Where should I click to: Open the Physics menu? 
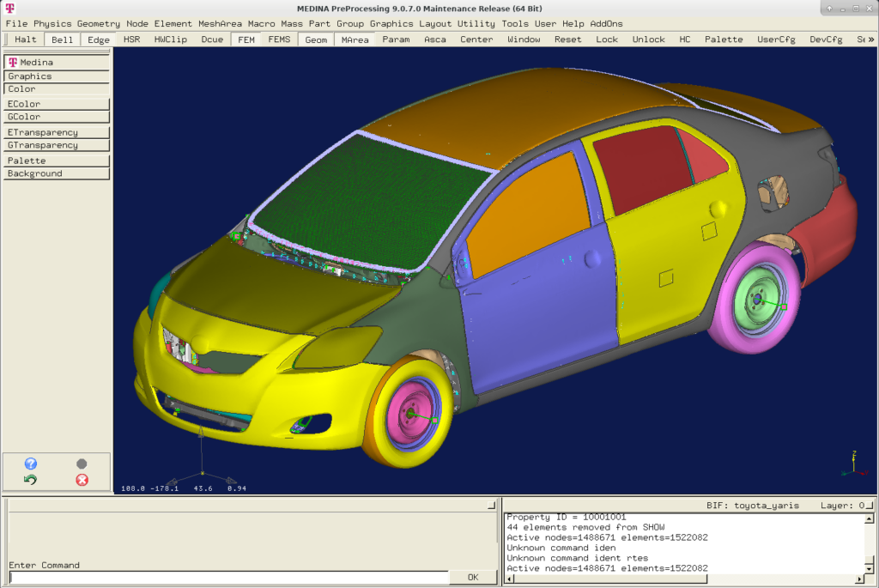[52, 23]
